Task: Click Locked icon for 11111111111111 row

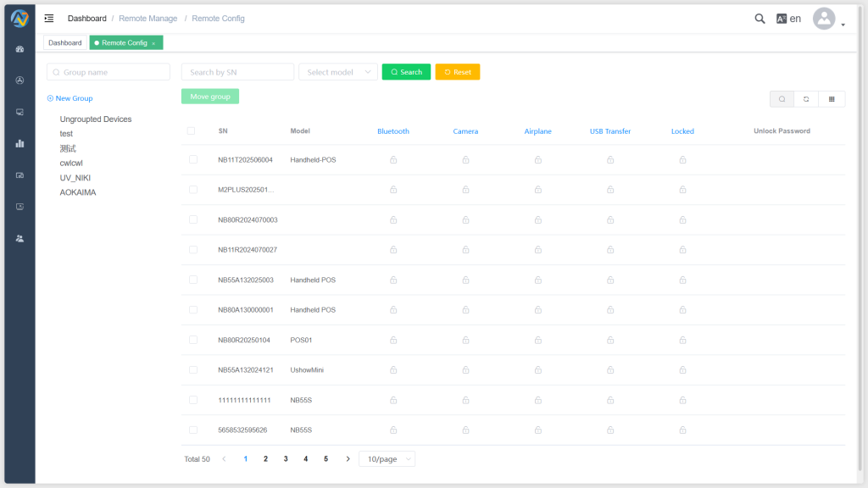Action: coord(682,400)
